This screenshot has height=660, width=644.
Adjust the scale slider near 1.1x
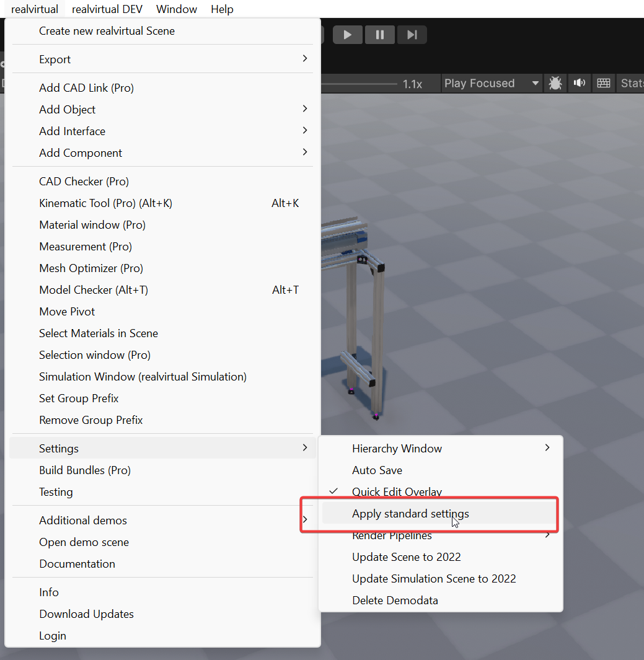coord(359,84)
